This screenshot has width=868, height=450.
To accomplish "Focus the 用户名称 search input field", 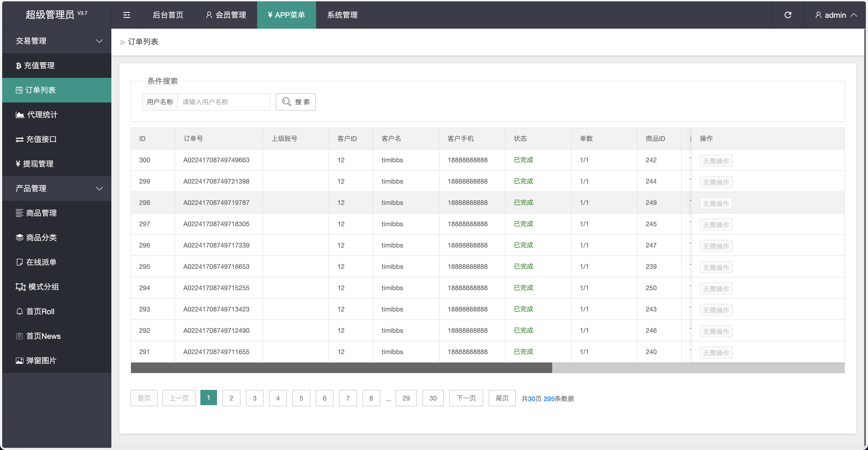I will point(224,102).
